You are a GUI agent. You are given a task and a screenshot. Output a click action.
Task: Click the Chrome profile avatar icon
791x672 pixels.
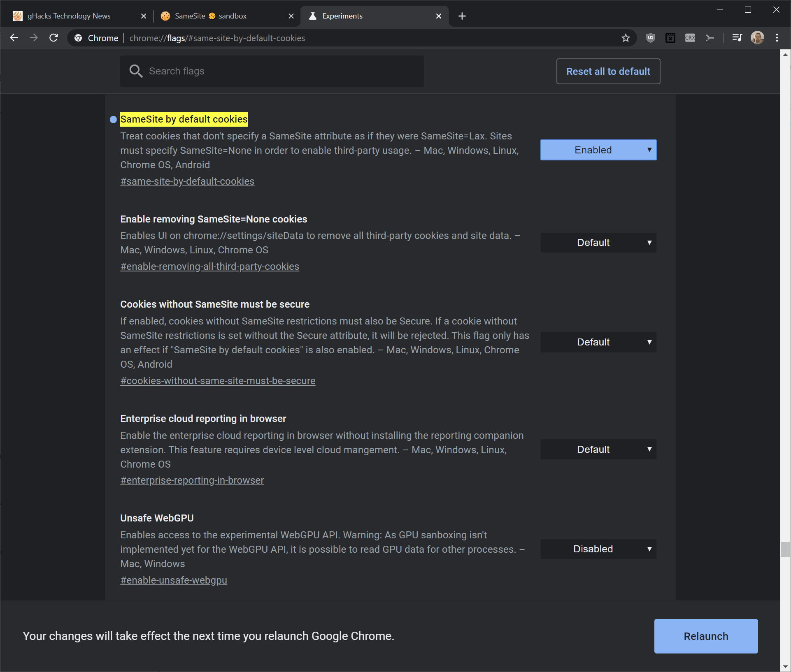[x=757, y=38]
